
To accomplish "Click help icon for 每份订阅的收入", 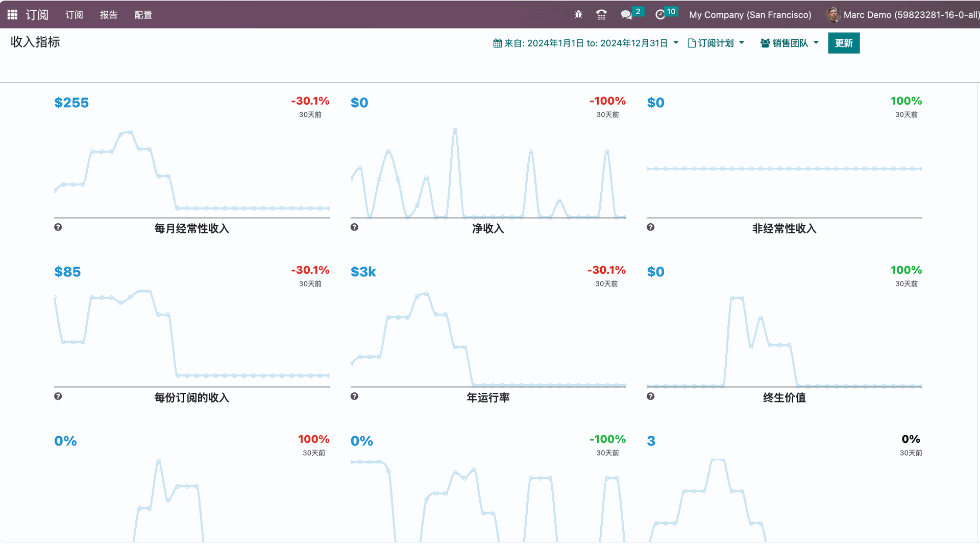I will (x=58, y=396).
